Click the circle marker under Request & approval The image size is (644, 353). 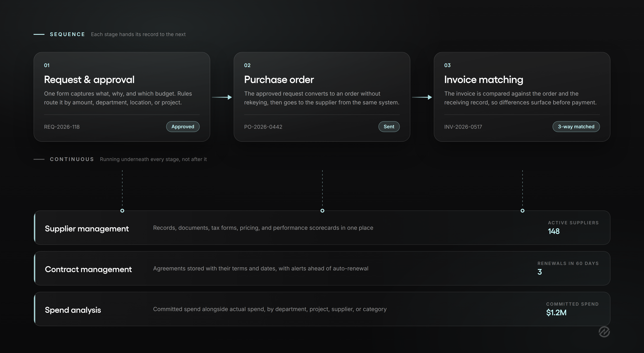pos(122,211)
